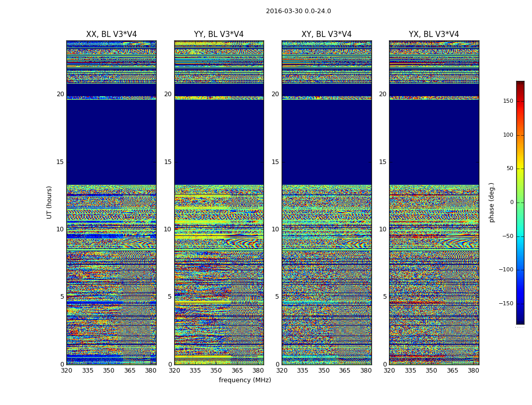Image resolution: width=532 pixels, height=405 pixels.
Task: Click the 320 frequency tick under the XX plot
Action: tap(66, 371)
